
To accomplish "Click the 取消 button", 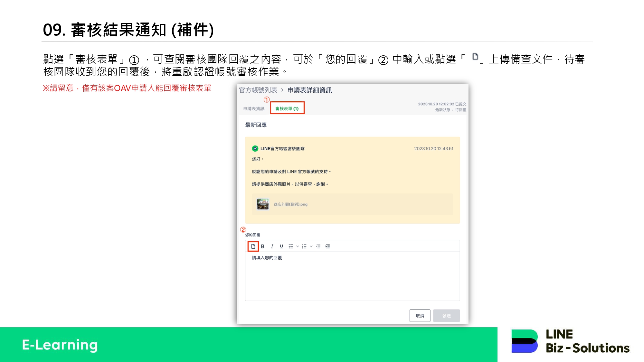I will [420, 316].
